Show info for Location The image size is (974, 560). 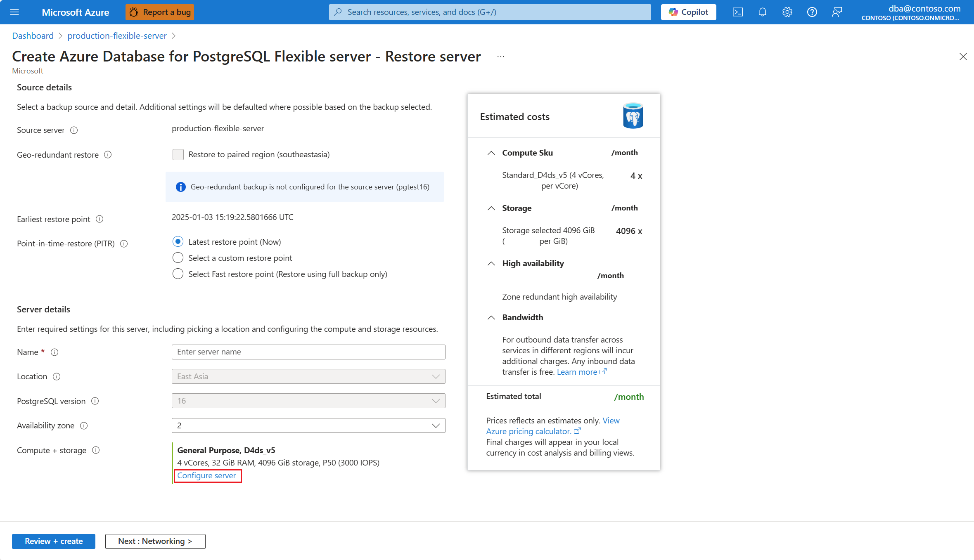(57, 377)
